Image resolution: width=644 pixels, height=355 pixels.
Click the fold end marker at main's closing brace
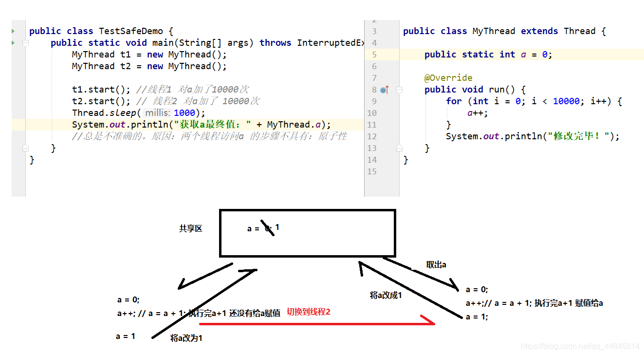(x=25, y=148)
